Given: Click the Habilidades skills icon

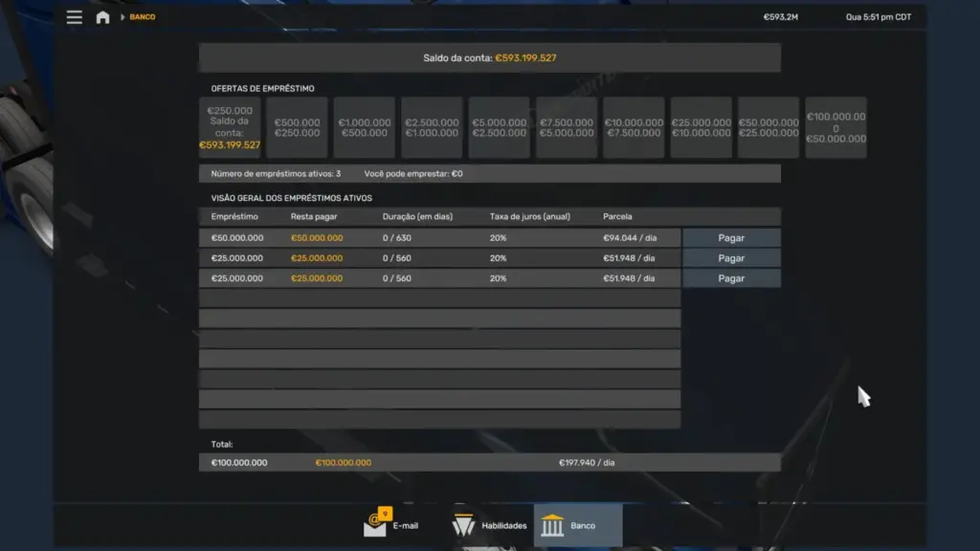Looking at the screenshot, I should point(464,525).
